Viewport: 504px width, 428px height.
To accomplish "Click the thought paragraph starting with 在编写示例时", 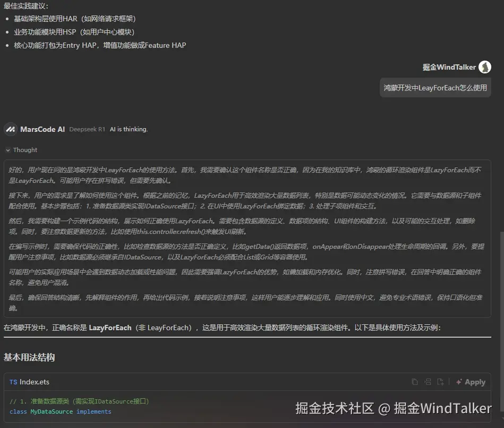I will click(x=246, y=251).
